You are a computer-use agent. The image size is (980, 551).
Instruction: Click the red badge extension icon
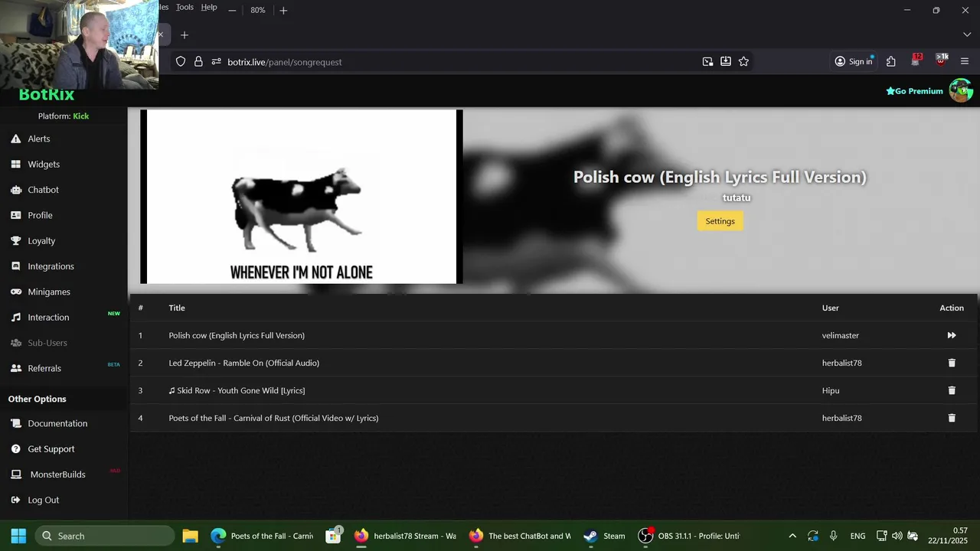(x=916, y=60)
